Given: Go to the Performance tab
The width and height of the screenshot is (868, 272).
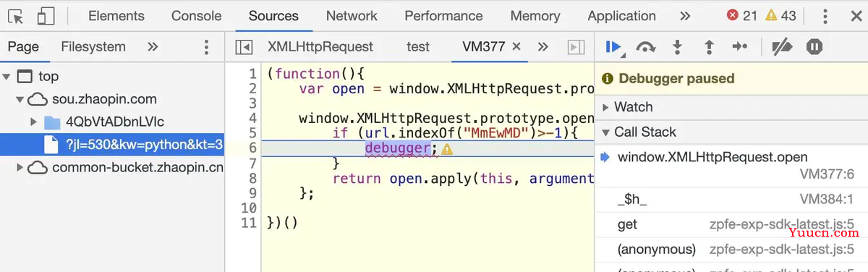Looking at the screenshot, I should click(x=443, y=16).
